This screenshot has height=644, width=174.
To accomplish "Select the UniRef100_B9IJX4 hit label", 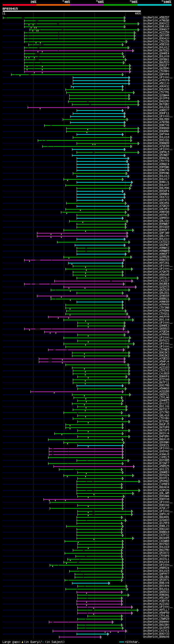I will pyautogui.click(x=156, y=320).
